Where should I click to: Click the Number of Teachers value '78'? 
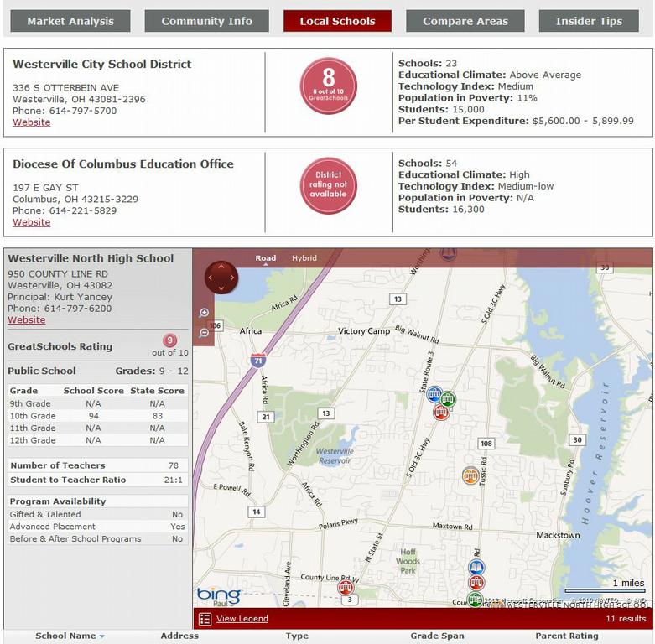click(x=174, y=465)
